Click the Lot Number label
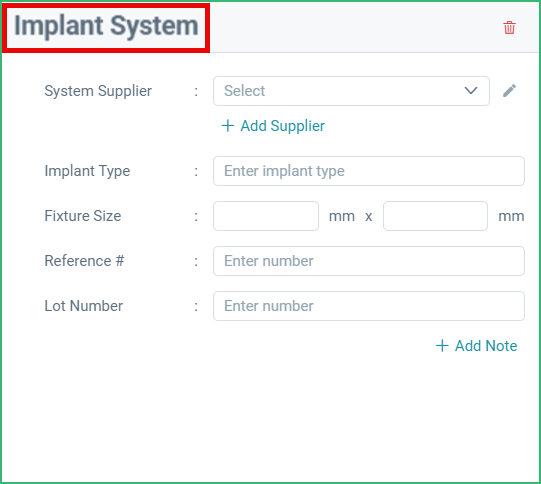541x484 pixels. click(x=83, y=306)
